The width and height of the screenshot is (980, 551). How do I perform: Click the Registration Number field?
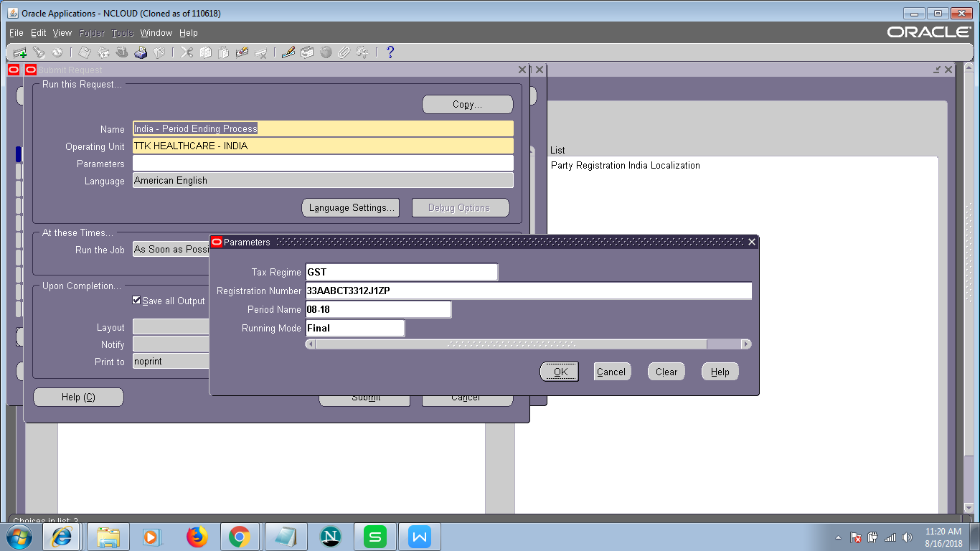(x=528, y=291)
